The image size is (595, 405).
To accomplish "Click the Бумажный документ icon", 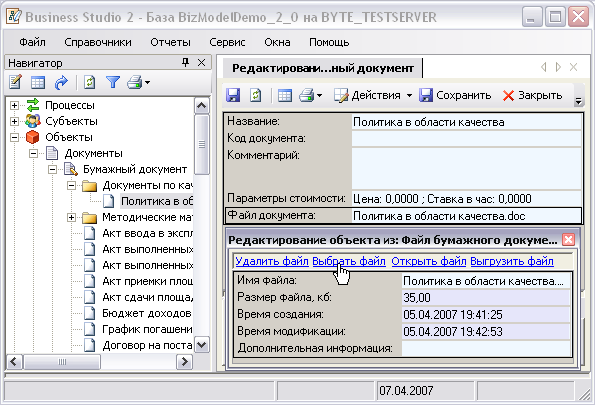I will pyautogui.click(x=71, y=169).
